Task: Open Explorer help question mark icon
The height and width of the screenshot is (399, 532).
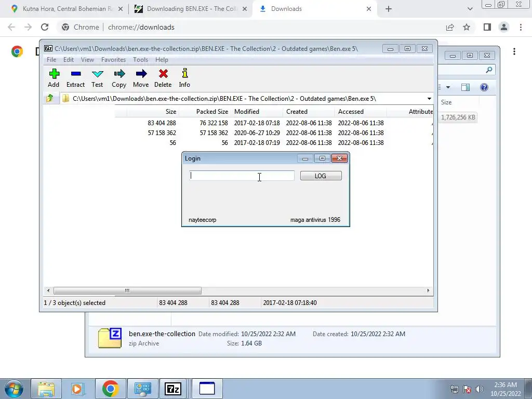Action: click(x=484, y=87)
